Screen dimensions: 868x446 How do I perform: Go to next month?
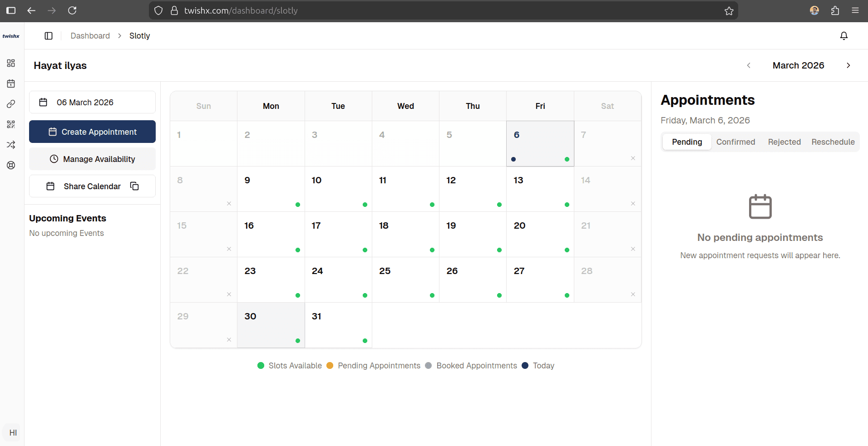click(848, 65)
